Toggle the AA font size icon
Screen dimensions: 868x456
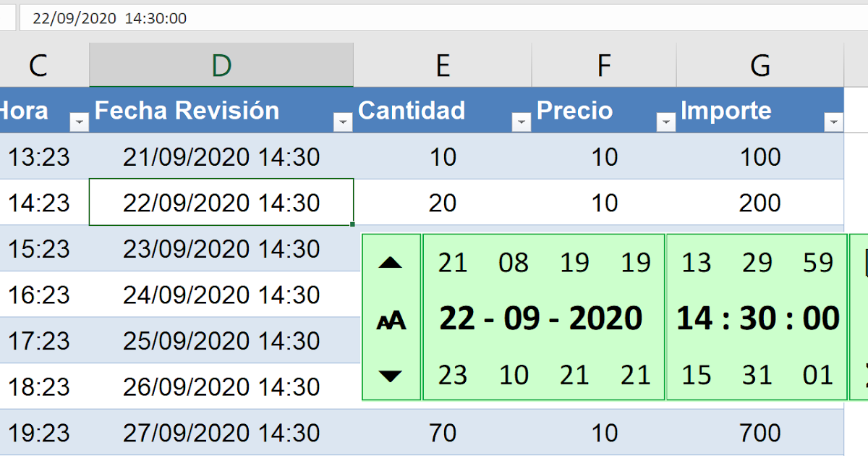coord(391,321)
